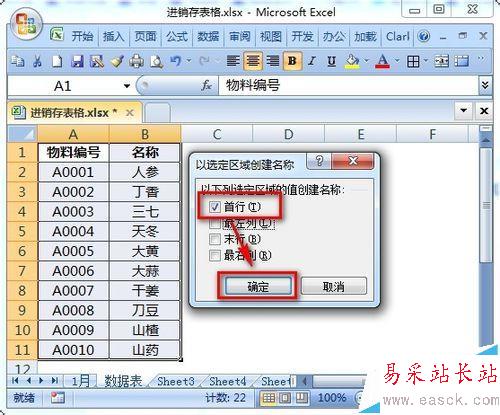
Task: Open undo history dropdown arrow
Action: pyautogui.click(x=189, y=61)
